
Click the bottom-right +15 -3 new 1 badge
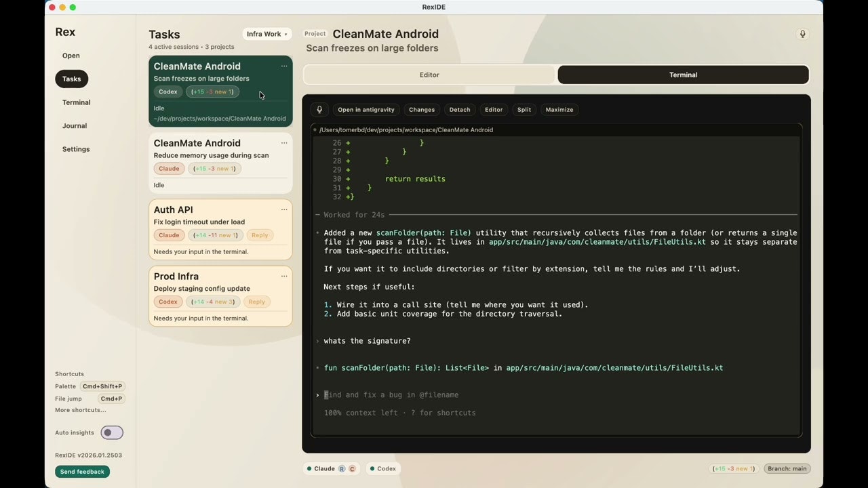click(734, 468)
